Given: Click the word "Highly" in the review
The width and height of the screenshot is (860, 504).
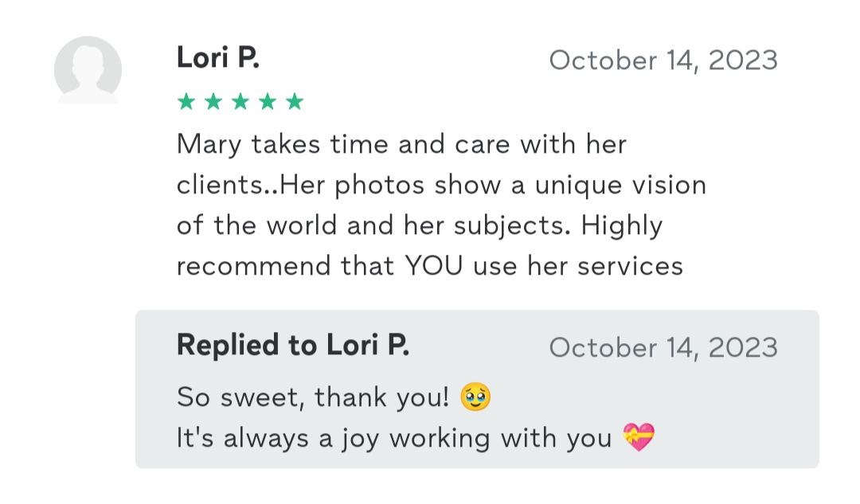Looking at the screenshot, I should pos(622,226).
